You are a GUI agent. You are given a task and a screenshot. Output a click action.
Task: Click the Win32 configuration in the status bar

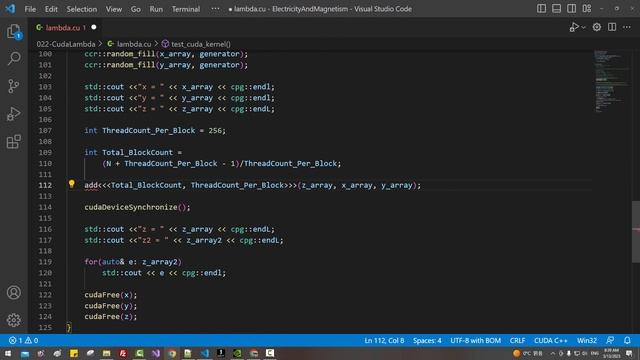point(587,340)
